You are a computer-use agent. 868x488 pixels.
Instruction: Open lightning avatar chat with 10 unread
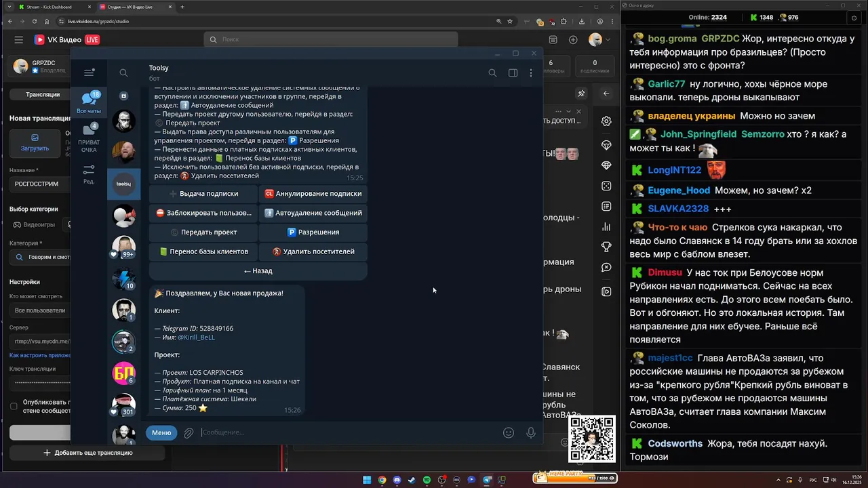pyautogui.click(x=123, y=279)
